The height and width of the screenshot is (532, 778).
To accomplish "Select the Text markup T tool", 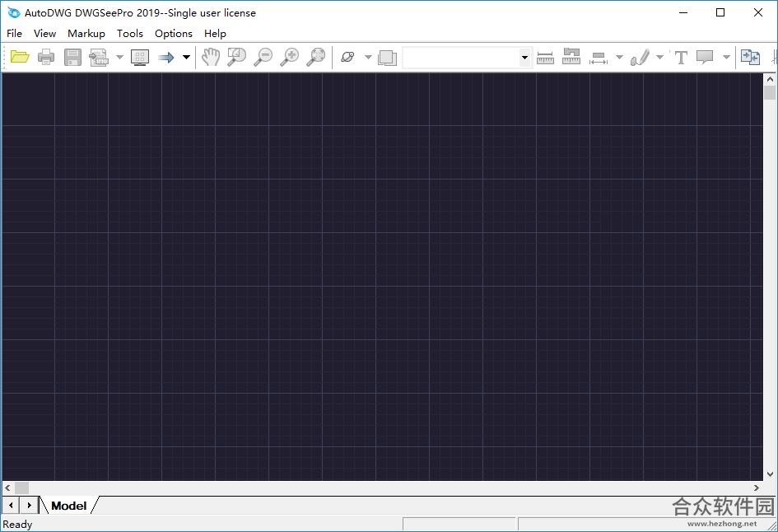I will (x=681, y=58).
